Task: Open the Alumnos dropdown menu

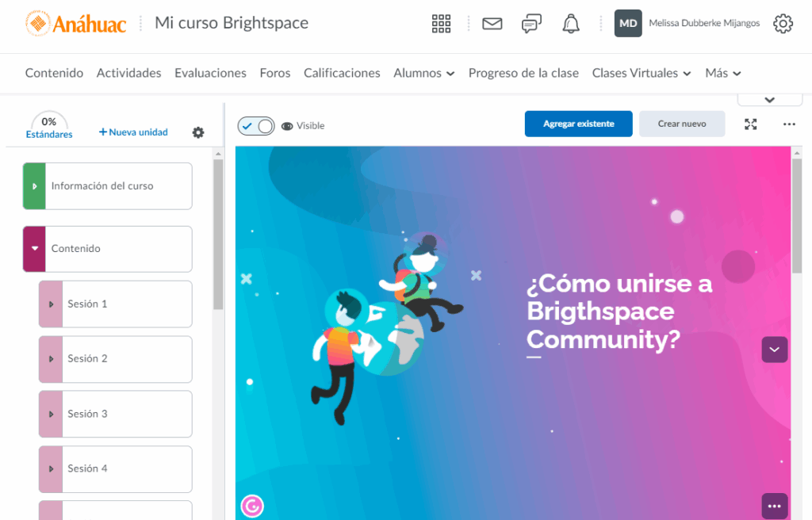Action: (424, 73)
